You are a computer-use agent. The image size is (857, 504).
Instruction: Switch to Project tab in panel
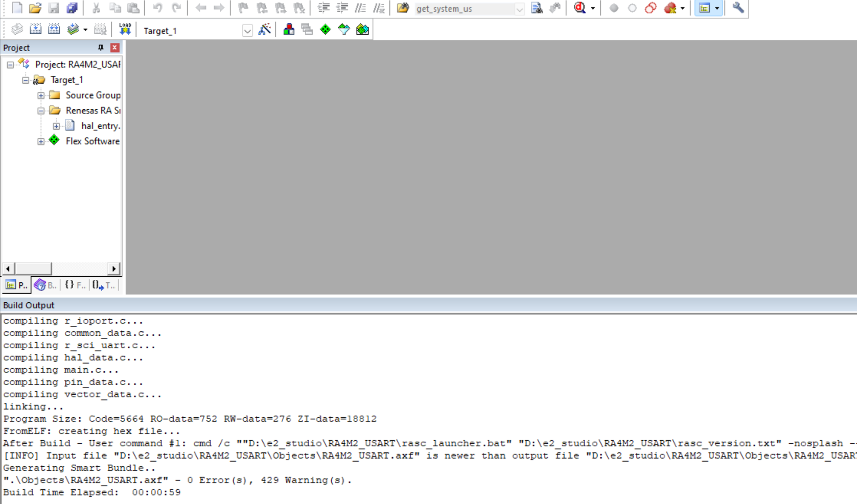tap(16, 285)
